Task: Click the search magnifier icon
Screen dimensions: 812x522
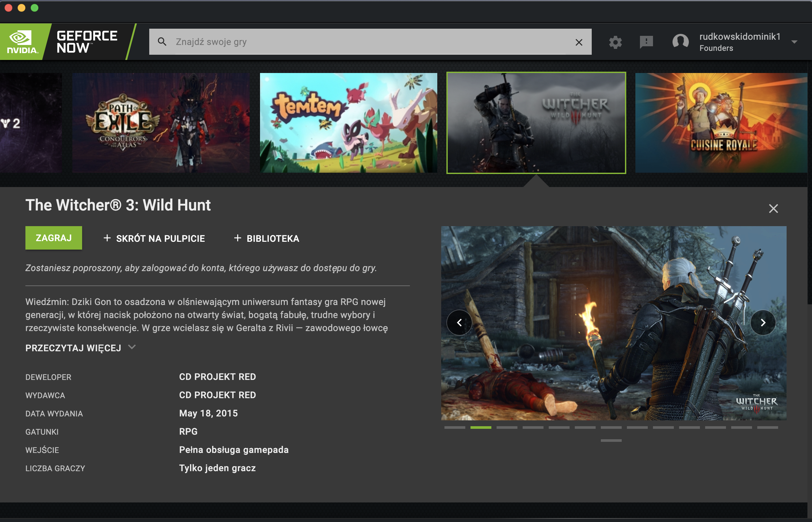Action: [162, 42]
